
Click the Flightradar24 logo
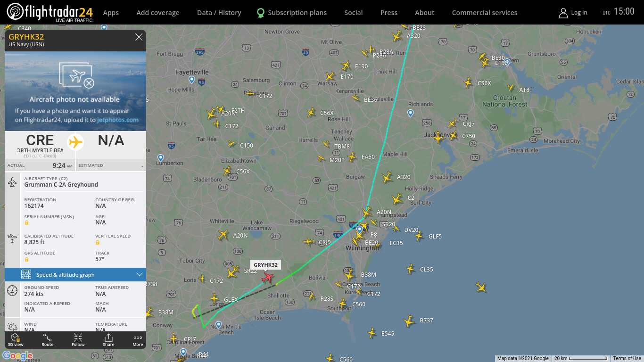coord(50,12)
